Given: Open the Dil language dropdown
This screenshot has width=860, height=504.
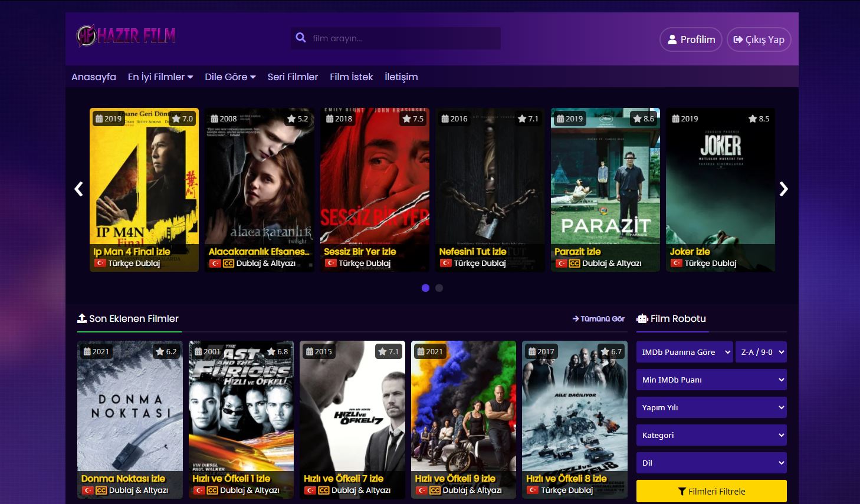Looking at the screenshot, I should click(711, 463).
